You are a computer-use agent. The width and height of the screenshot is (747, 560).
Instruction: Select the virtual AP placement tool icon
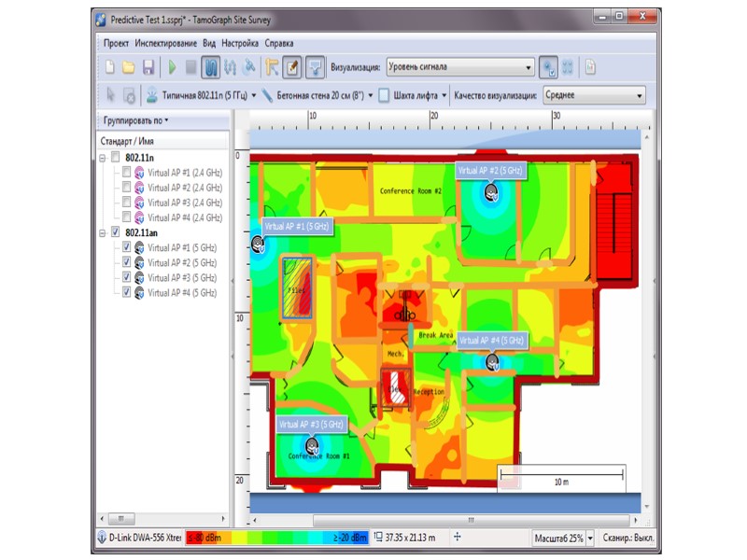click(x=149, y=95)
